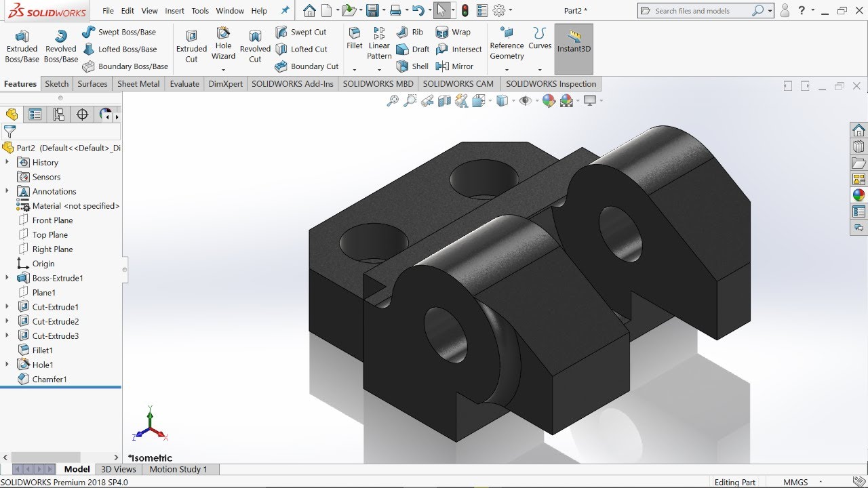The image size is (868, 488).
Task: Activate the Boundary Cut tool
Action: [307, 66]
